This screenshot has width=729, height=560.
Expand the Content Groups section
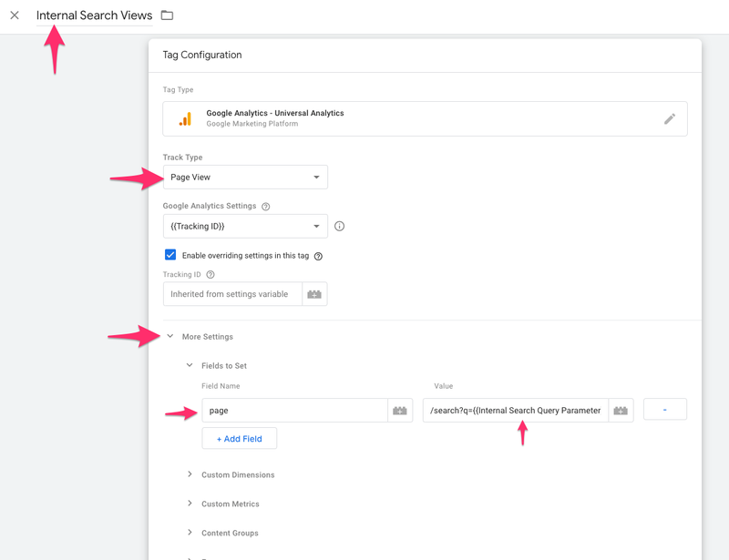pos(190,533)
